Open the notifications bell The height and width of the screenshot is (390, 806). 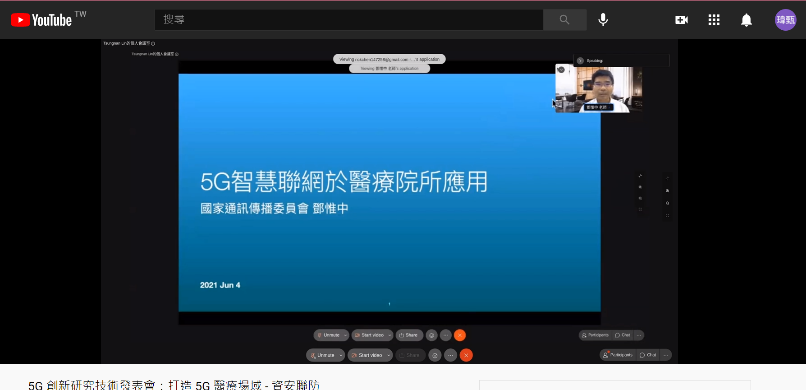coord(746,20)
